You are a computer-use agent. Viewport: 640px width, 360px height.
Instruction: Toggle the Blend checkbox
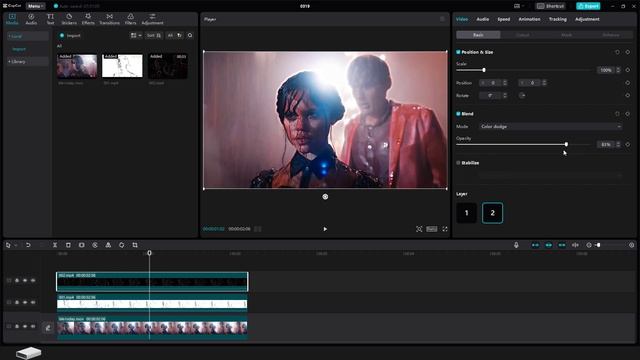pyautogui.click(x=458, y=114)
